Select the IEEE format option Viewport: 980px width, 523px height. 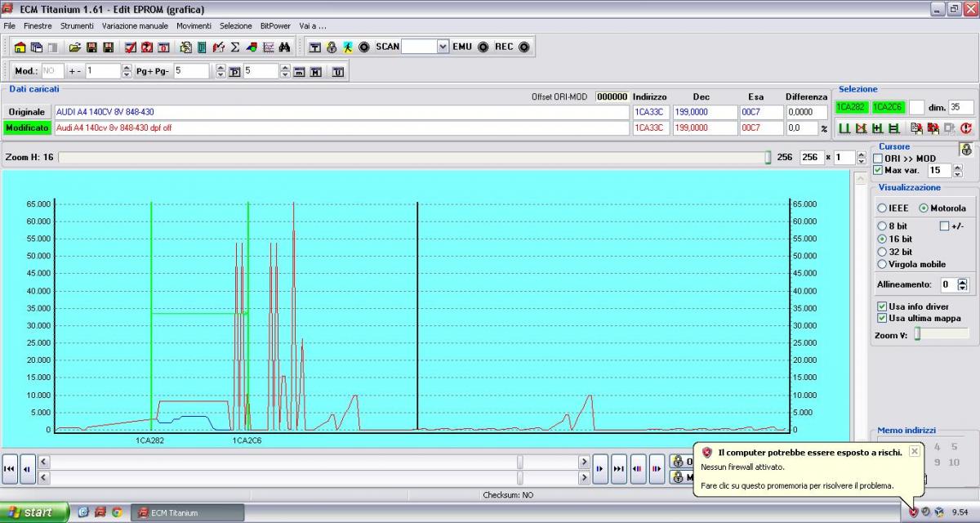coord(882,208)
